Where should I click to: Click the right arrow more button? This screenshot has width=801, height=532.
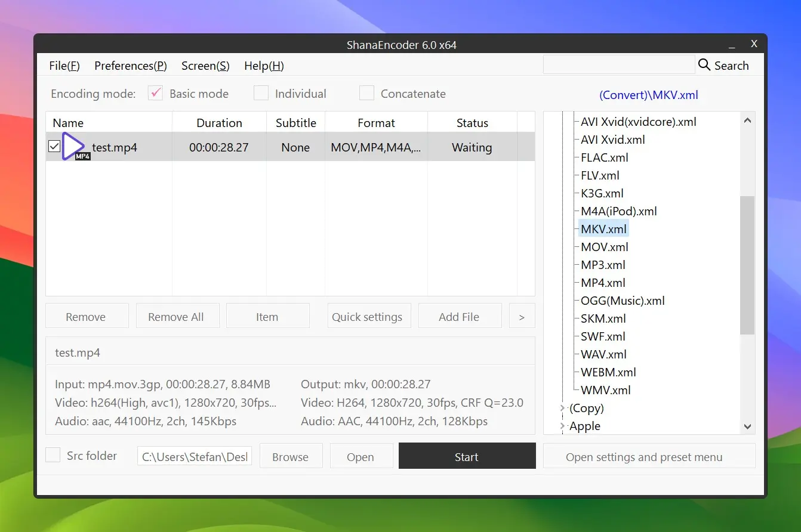522,317
